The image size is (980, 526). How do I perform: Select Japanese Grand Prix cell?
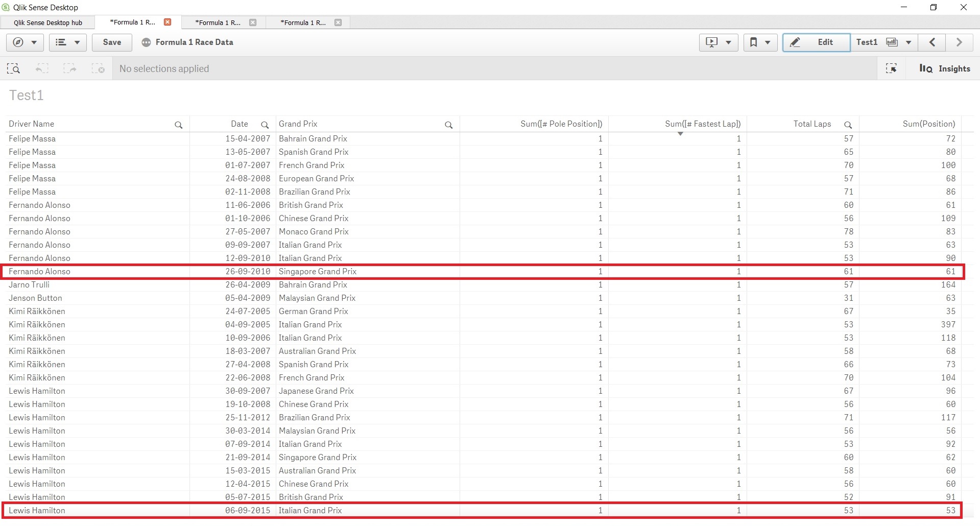coord(368,391)
